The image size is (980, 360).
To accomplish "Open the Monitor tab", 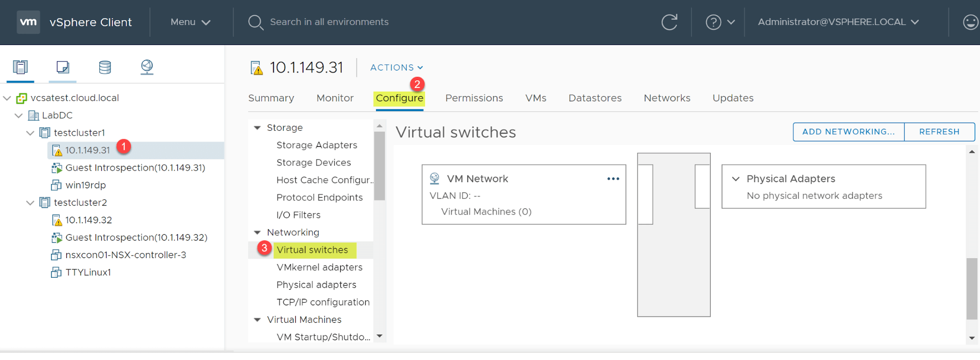I will 335,98.
